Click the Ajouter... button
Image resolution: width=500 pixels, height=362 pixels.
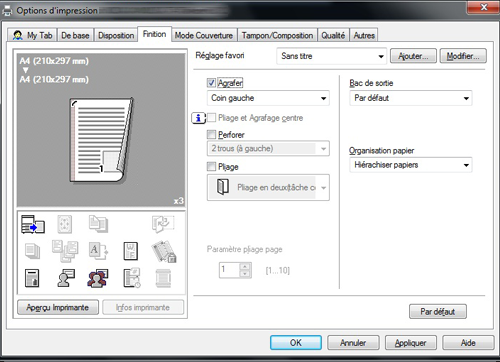click(413, 56)
